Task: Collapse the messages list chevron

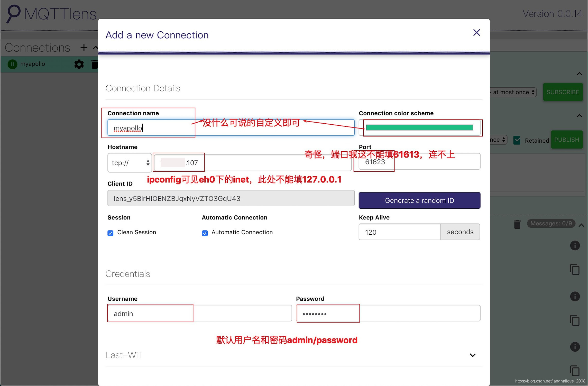Action: pyautogui.click(x=581, y=225)
